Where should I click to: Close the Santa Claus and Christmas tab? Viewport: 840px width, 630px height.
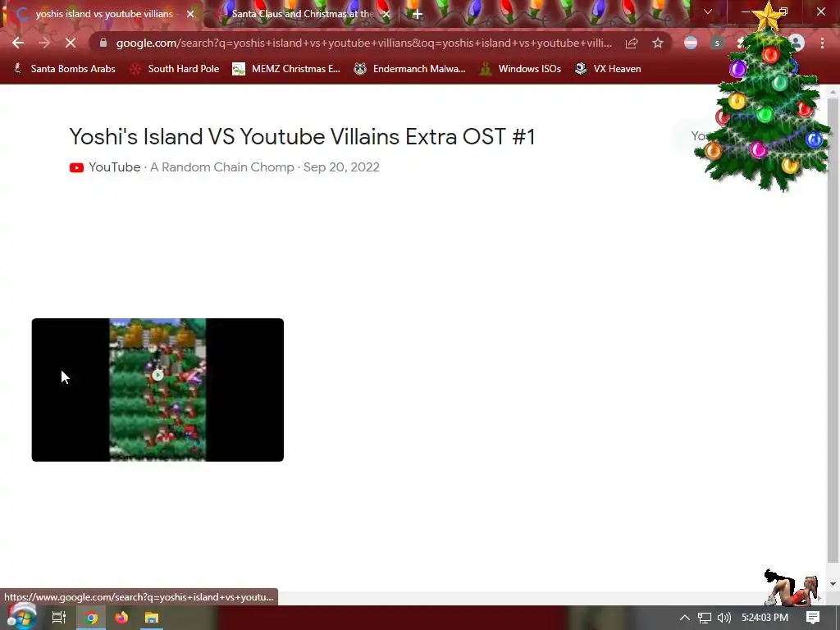[x=386, y=14]
